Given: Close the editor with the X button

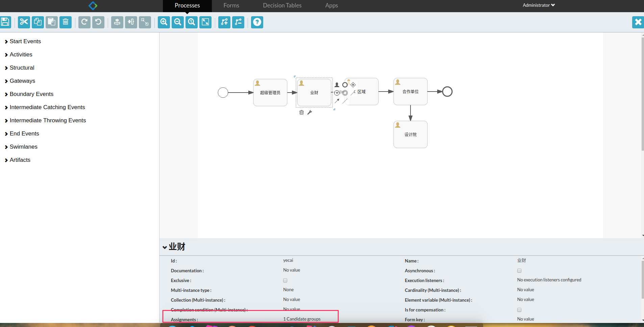Looking at the screenshot, I should pos(638,22).
